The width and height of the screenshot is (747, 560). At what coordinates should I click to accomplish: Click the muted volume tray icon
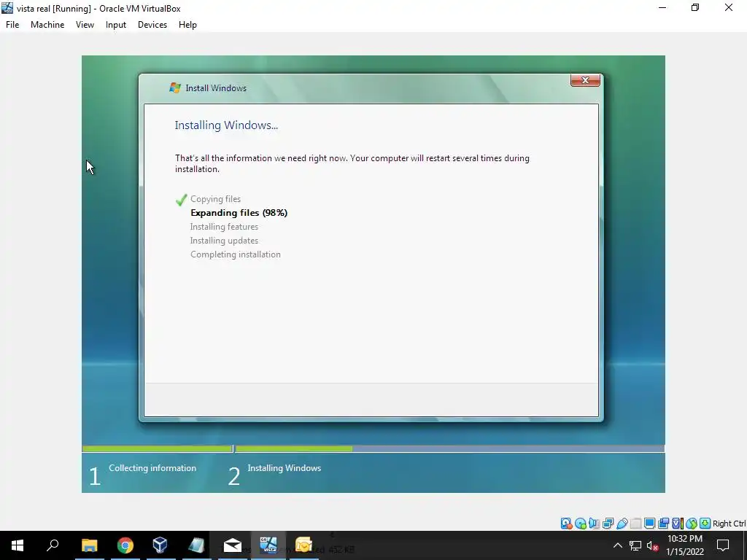(652, 545)
